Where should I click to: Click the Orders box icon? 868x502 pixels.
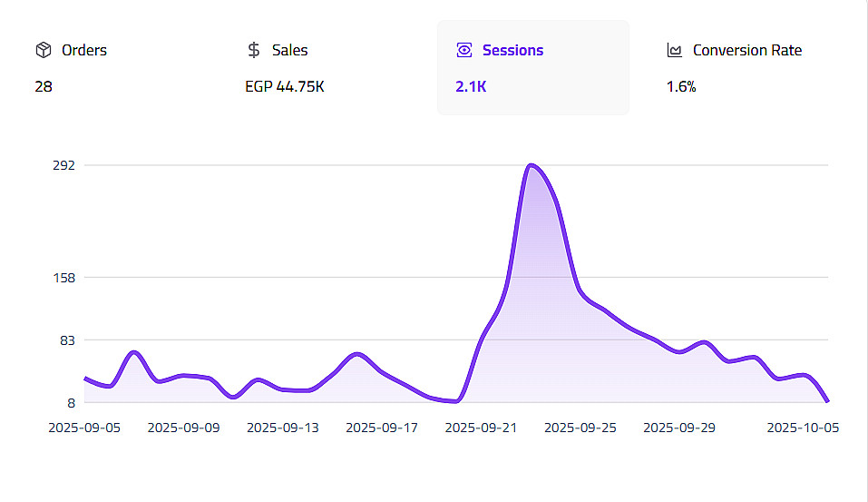(43, 50)
